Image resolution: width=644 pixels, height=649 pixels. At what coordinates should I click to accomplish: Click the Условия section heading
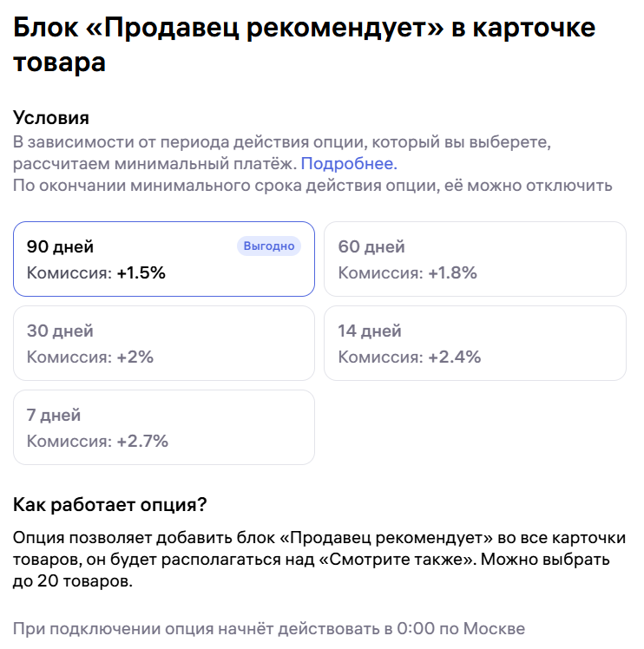(x=51, y=118)
